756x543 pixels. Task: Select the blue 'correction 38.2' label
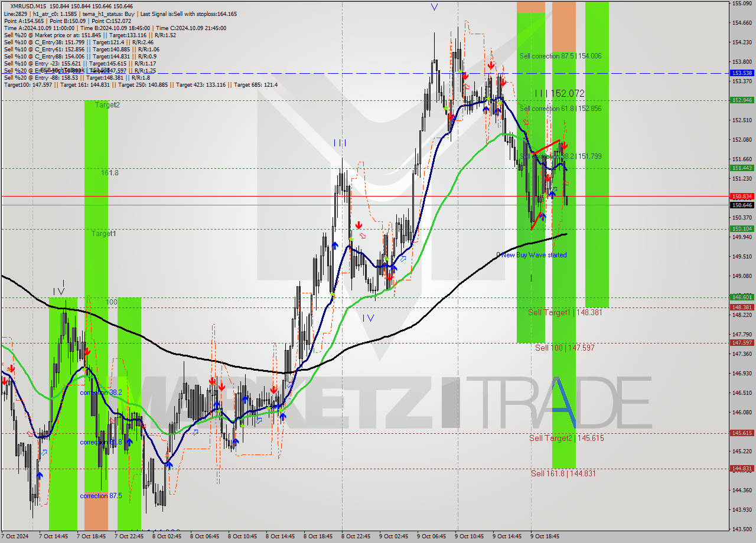(101, 392)
